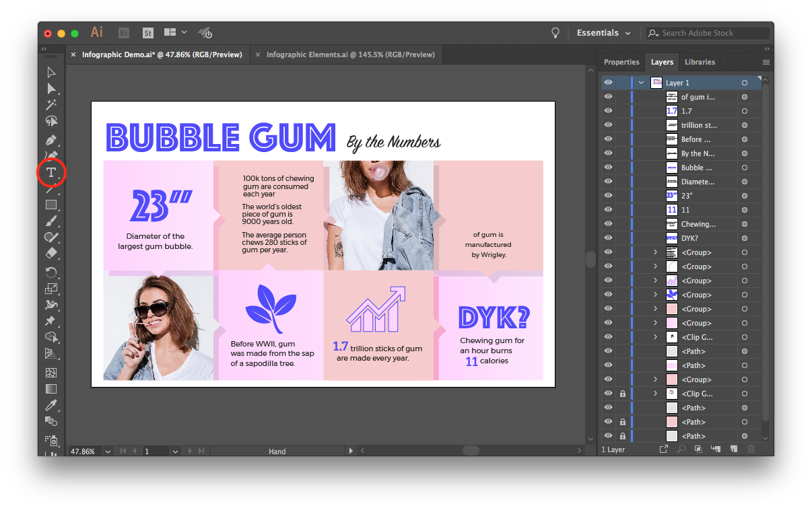Select the Pen tool

coord(51,140)
